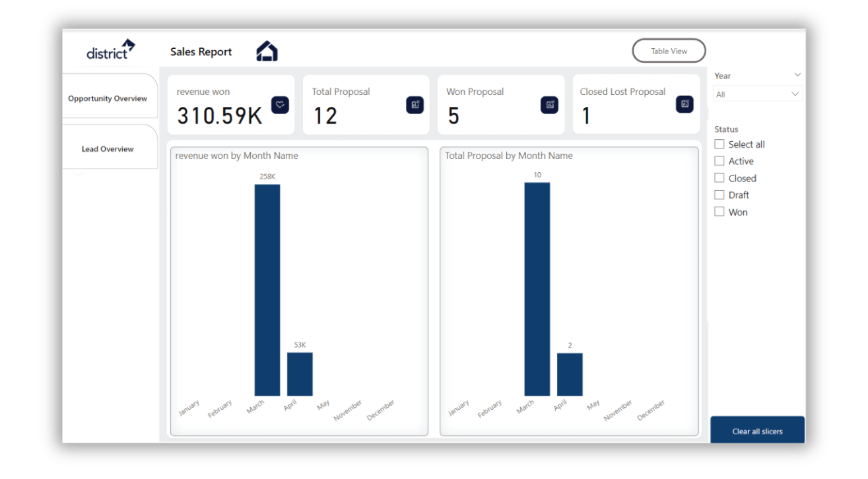This screenshot has height=479, width=868.
Task: Check the Won status filter
Action: click(x=719, y=211)
